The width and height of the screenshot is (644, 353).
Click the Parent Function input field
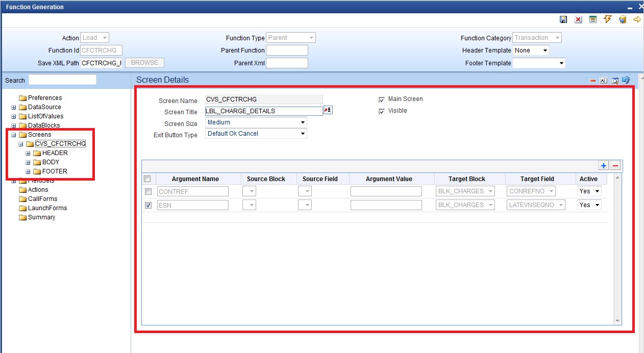coord(287,51)
